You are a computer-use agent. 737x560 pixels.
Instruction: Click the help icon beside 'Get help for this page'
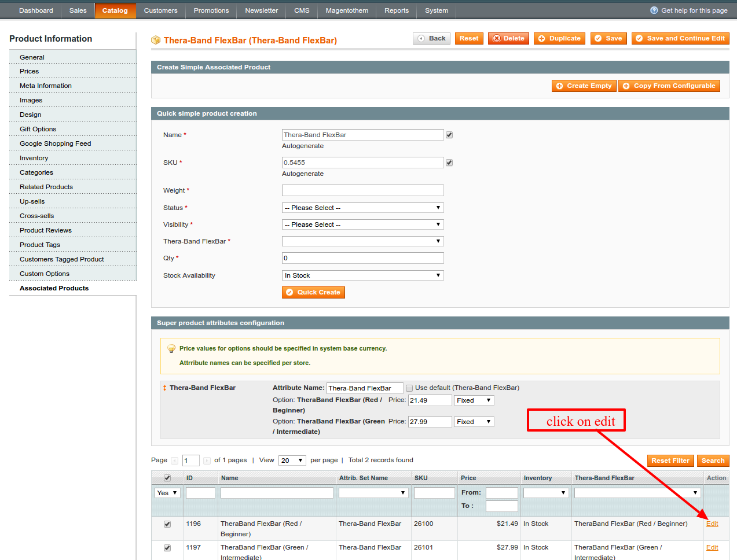click(x=654, y=10)
